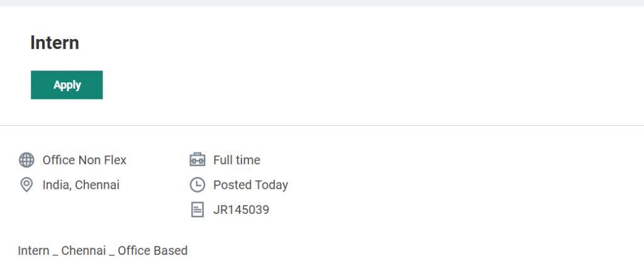This screenshot has height=261, width=644.
Task: Click the briefcase icon beside Full time
Action: point(197,160)
